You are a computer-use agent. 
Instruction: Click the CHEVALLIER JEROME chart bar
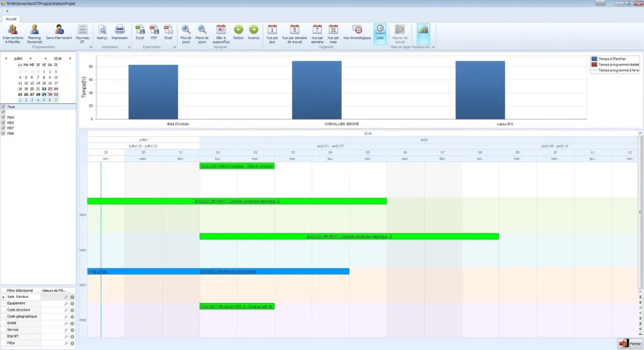click(x=317, y=90)
